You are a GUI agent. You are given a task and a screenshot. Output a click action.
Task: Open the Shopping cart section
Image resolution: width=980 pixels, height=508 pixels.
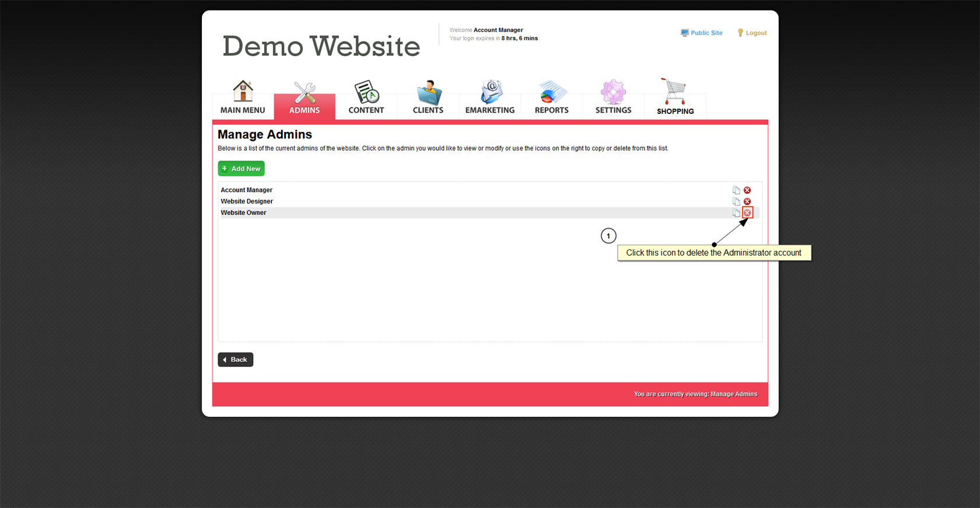[675, 98]
